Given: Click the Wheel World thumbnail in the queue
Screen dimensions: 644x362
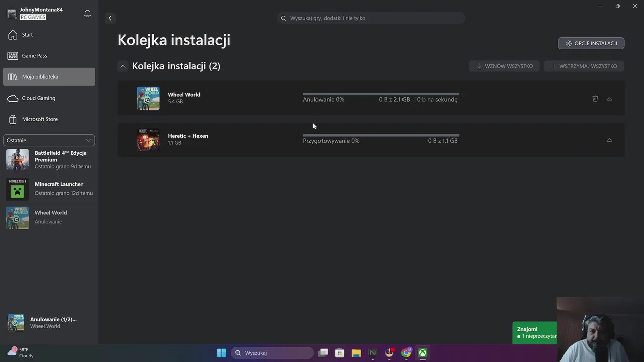Looking at the screenshot, I should [x=148, y=98].
